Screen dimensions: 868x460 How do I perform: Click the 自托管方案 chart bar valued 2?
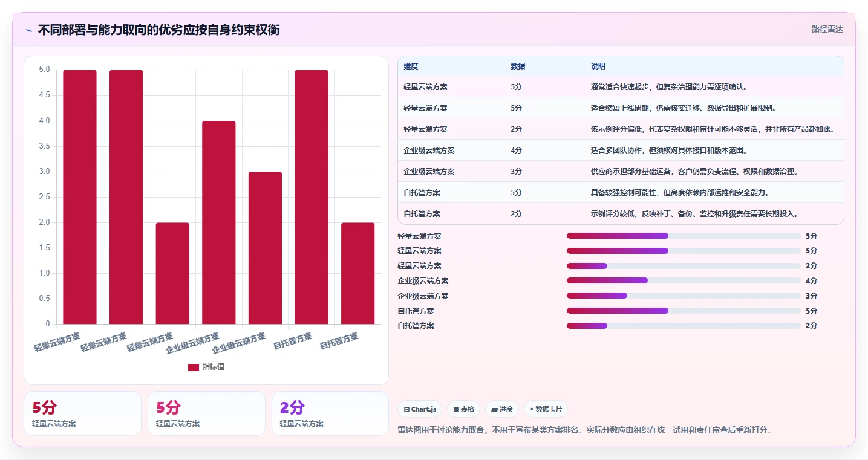click(358, 273)
